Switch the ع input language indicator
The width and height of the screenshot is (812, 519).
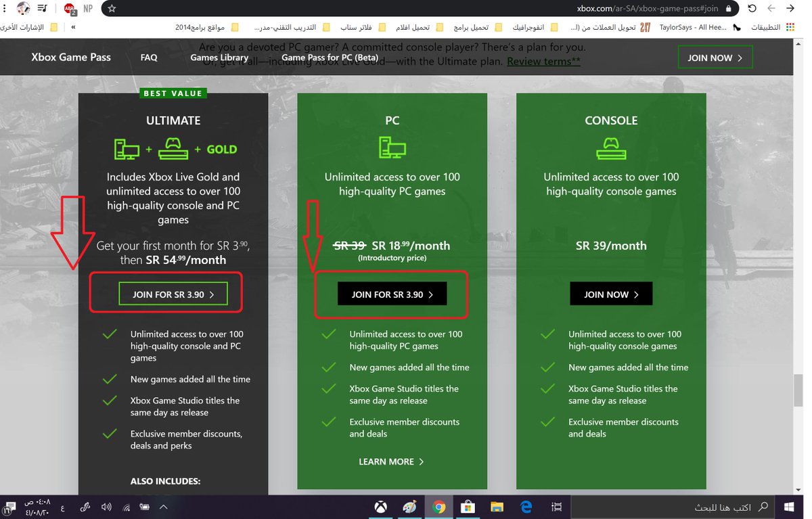[62, 507]
